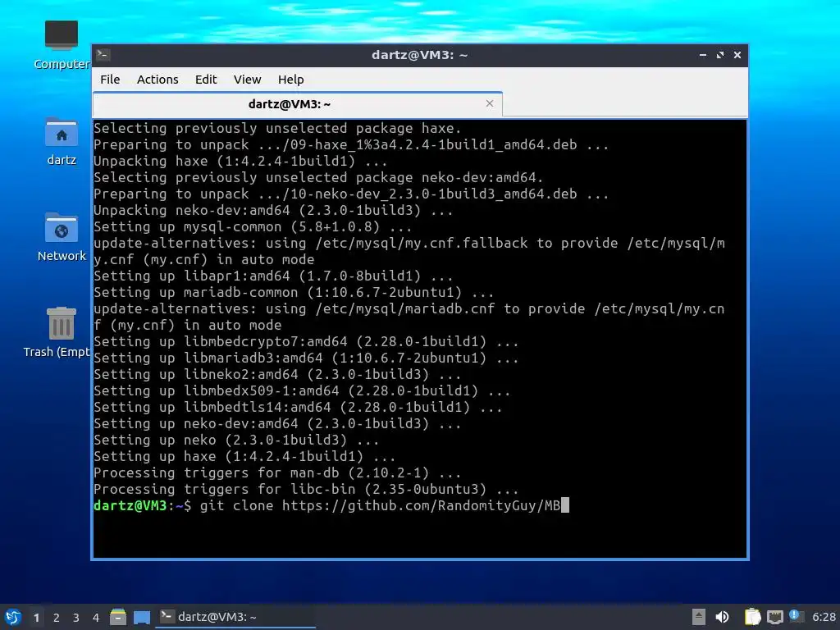The width and height of the screenshot is (840, 630).
Task: Open the Computer desktop icon
Action: click(x=62, y=45)
